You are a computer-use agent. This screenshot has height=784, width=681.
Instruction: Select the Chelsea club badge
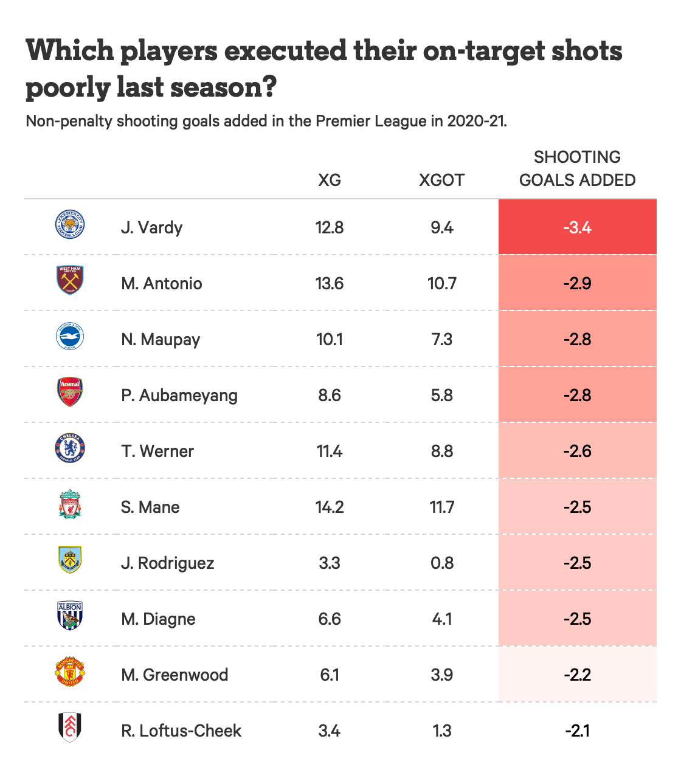pos(70,449)
